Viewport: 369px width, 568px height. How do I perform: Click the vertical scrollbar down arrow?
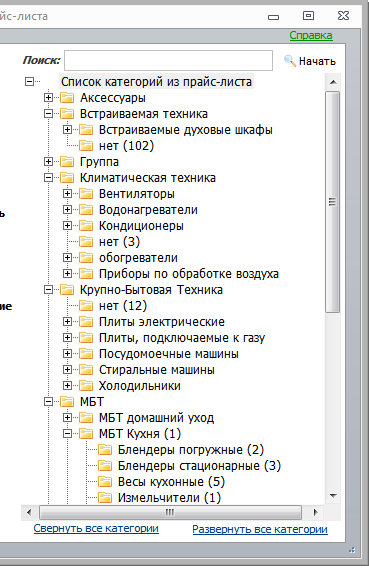coord(333,496)
